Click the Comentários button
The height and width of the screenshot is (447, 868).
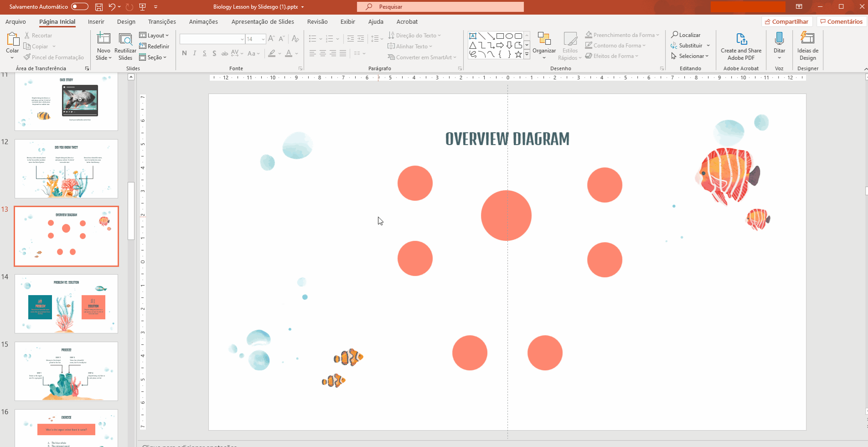pos(842,21)
